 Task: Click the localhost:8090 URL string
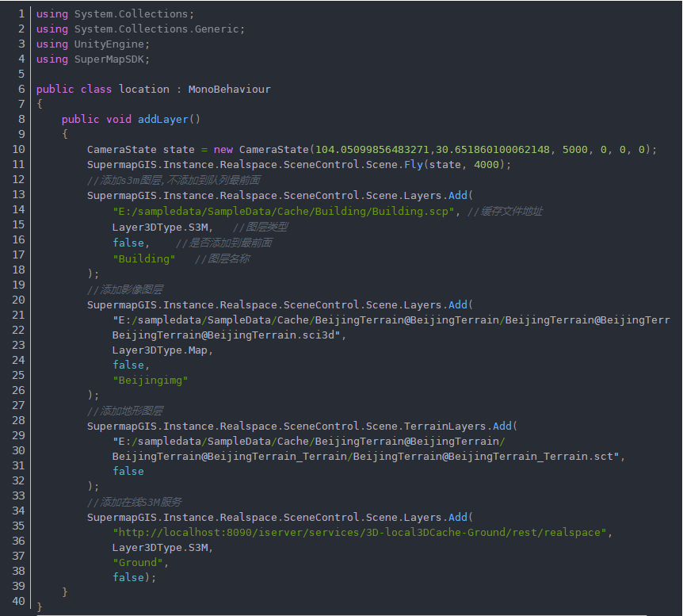pyautogui.click(x=360, y=532)
